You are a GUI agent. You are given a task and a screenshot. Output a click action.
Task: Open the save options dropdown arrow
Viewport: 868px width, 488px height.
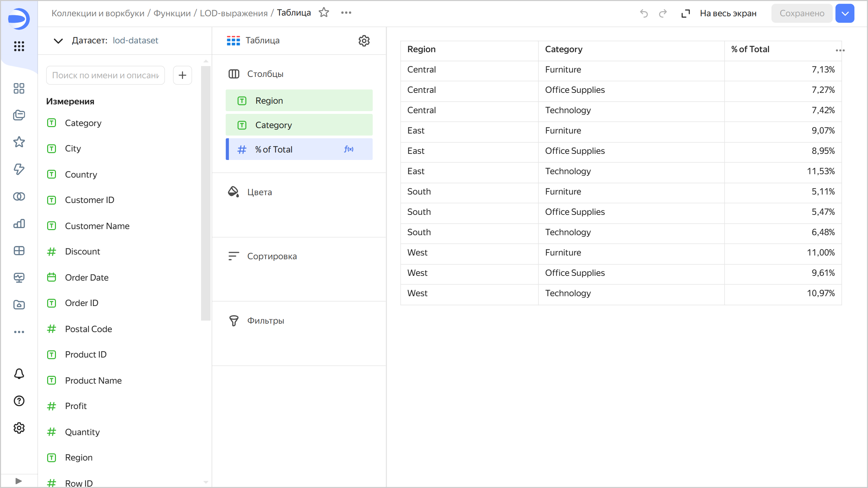tap(845, 14)
